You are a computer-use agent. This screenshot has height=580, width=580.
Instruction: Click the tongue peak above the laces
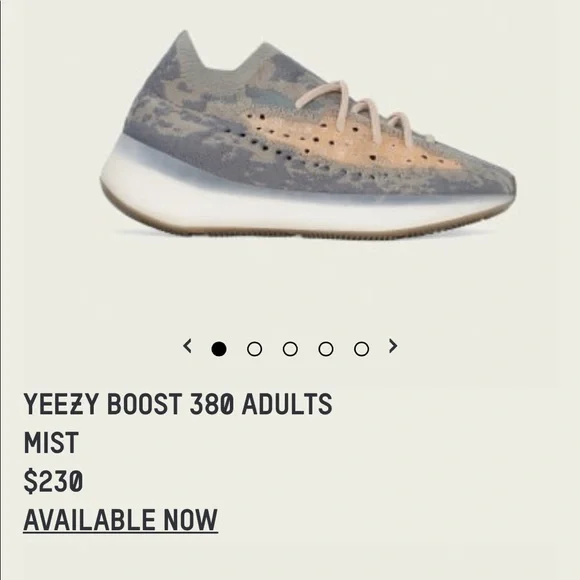(x=264, y=55)
